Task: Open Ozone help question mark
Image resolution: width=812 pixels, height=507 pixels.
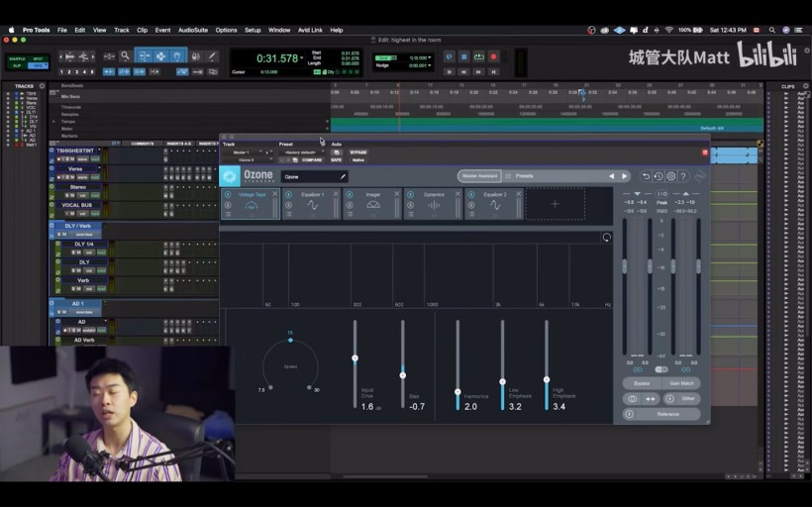Action: tap(683, 176)
